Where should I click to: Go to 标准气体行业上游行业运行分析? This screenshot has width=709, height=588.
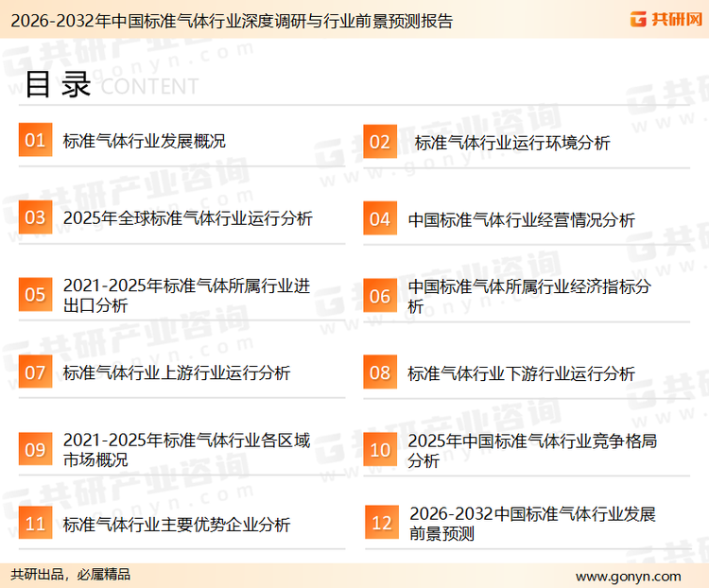[x=177, y=373]
